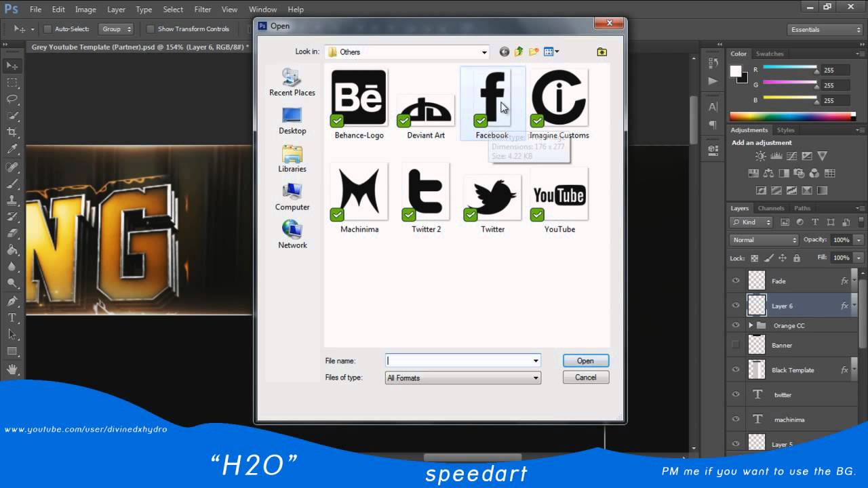Add a Color Balance adjustment
The width and height of the screenshot is (868, 488).
(769, 174)
